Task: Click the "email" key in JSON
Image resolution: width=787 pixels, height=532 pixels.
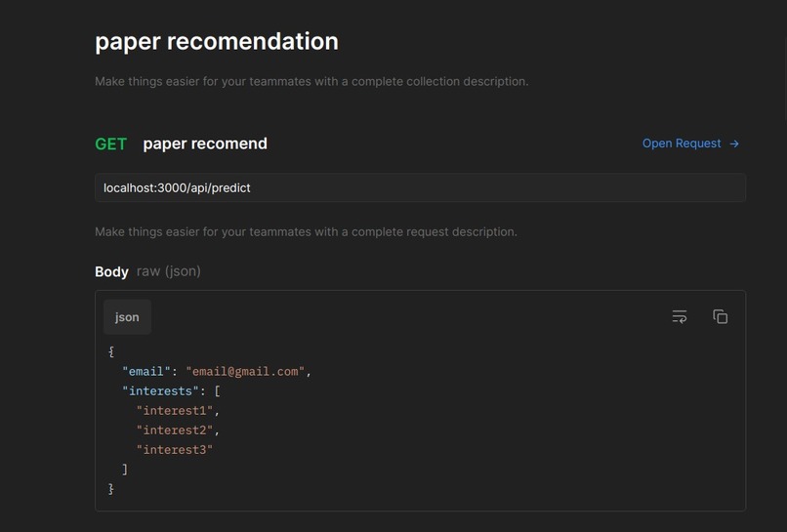Action: click(146, 371)
